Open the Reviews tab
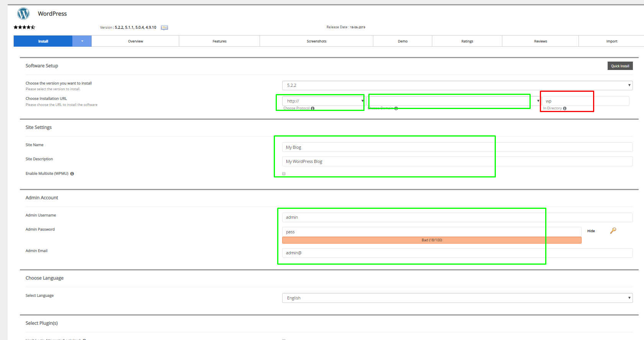The height and width of the screenshot is (340, 644). pyautogui.click(x=541, y=41)
